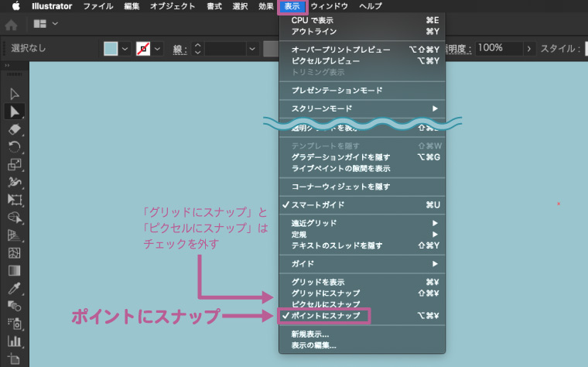The height and width of the screenshot is (367, 588).
Task: Select the Column Graph tool
Action: pyautogui.click(x=14, y=341)
